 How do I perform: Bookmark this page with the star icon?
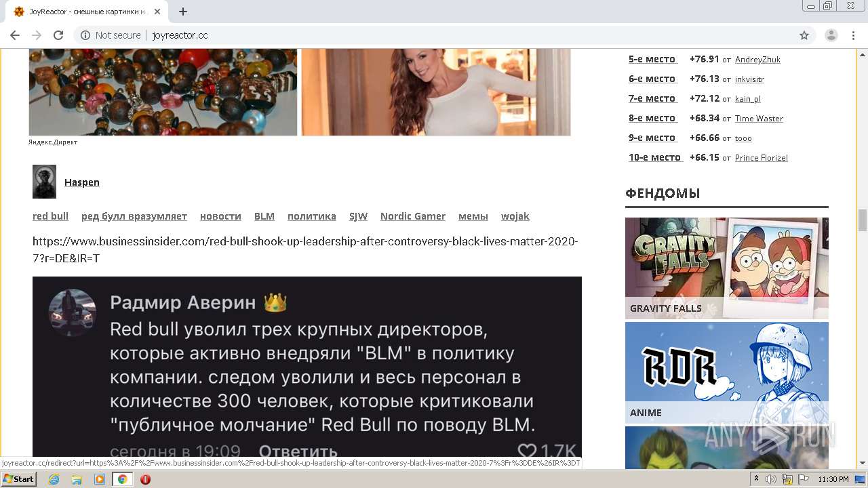pos(804,35)
